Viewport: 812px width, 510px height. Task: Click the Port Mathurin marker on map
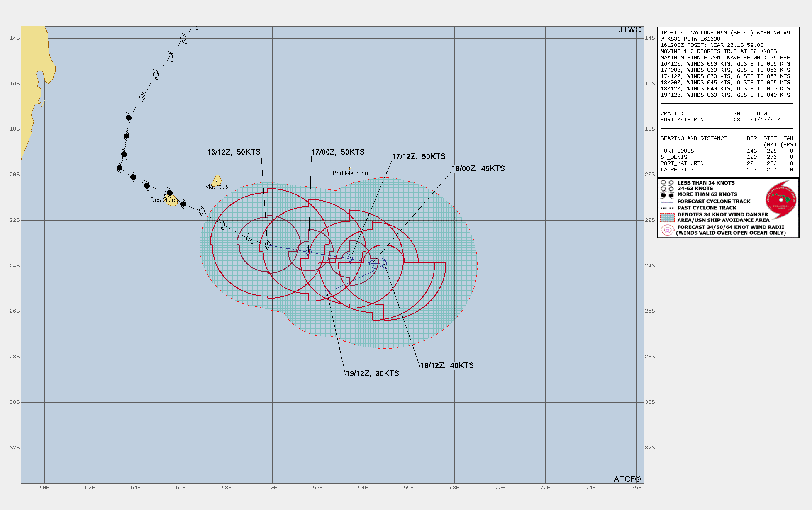pos(350,168)
